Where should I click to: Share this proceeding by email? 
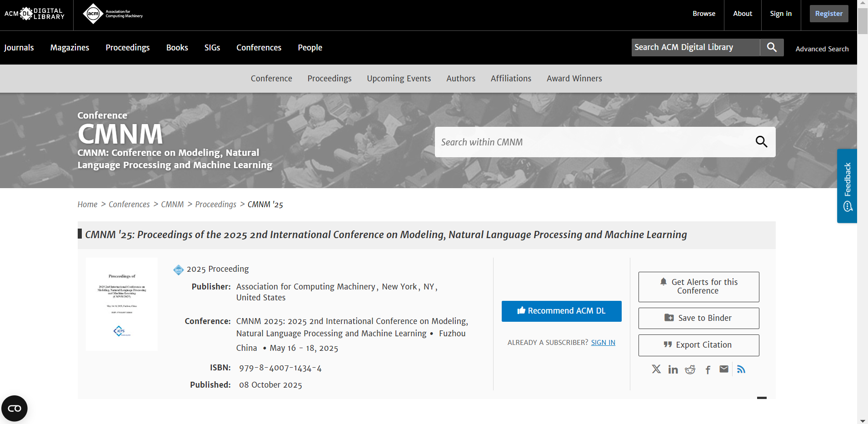[724, 369]
